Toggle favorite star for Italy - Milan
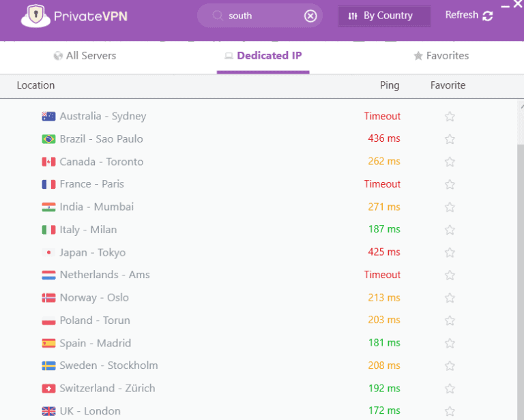The image size is (524, 420). (x=450, y=230)
